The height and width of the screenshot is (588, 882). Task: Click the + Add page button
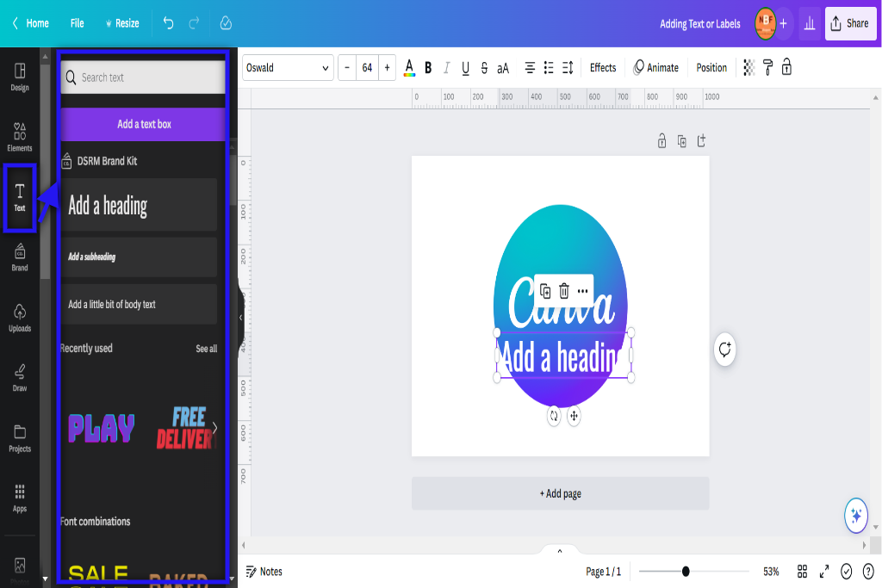coord(560,493)
